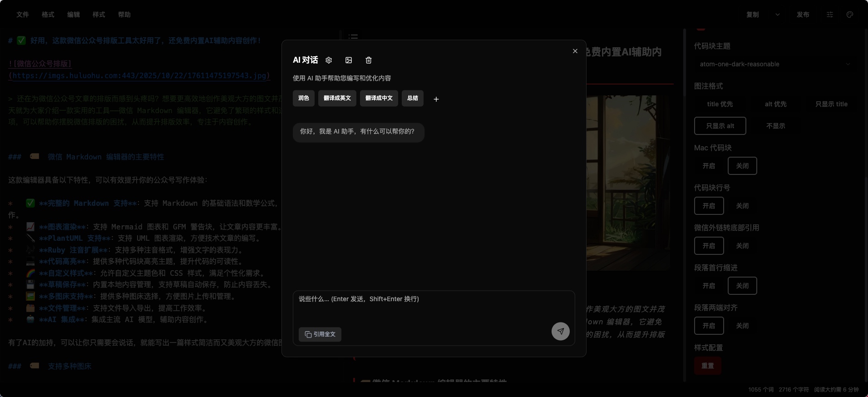Open the 代码块主题 atom-one-dark-reasonable dropdown

[x=774, y=64]
